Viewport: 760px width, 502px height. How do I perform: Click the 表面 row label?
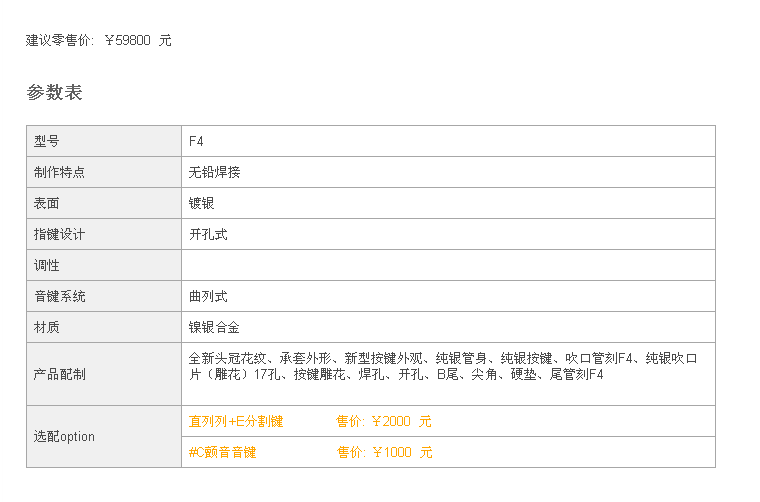click(104, 203)
